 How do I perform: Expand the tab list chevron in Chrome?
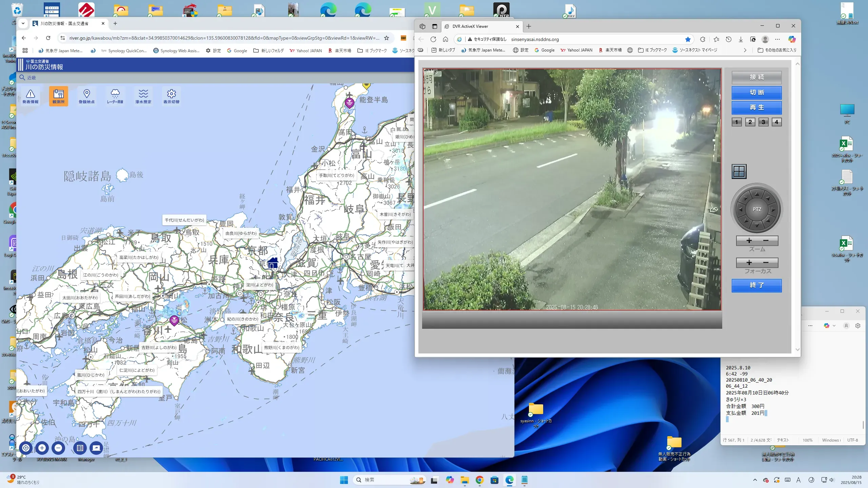23,23
